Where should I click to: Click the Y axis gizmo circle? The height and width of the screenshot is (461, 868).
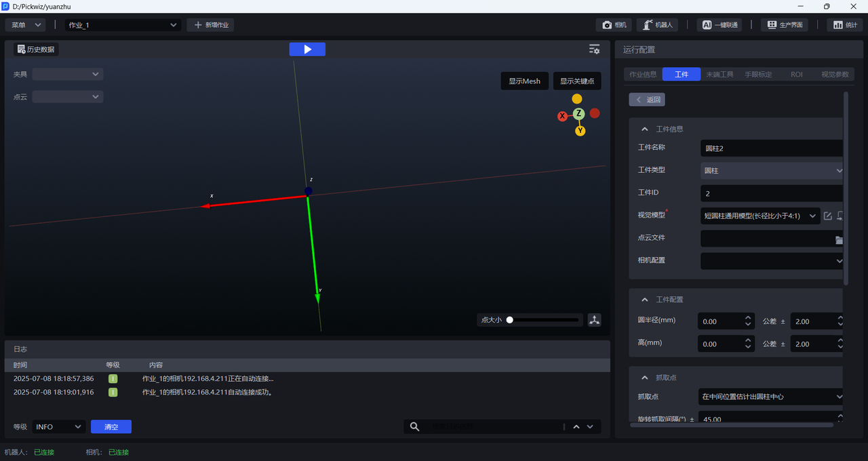[x=580, y=131]
